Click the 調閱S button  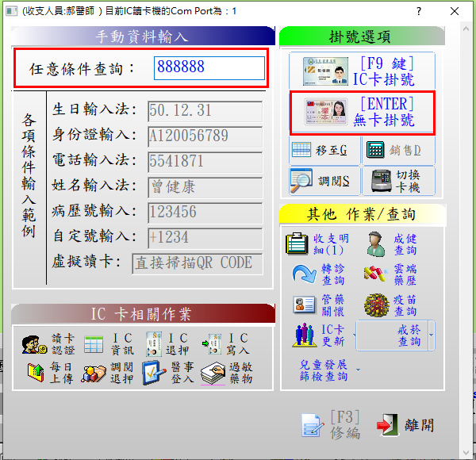(x=324, y=182)
